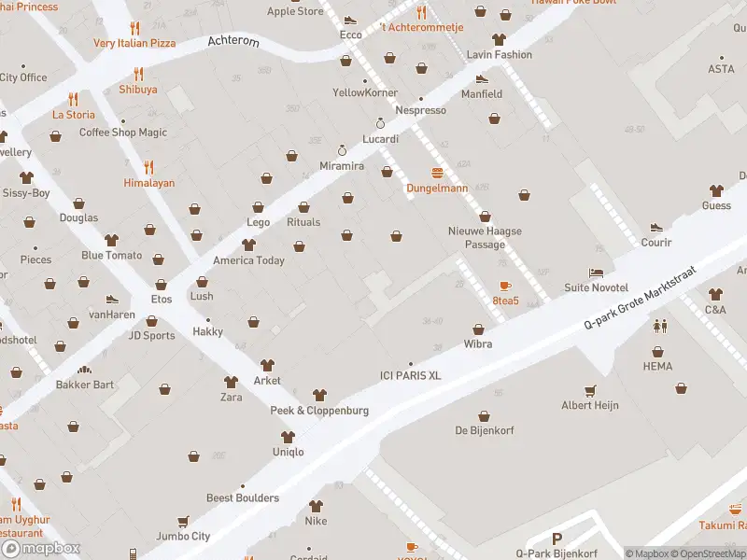The width and height of the screenshot is (747, 560).
Task: Click the fork and knife icon at Shibuya
Action: pos(138,75)
